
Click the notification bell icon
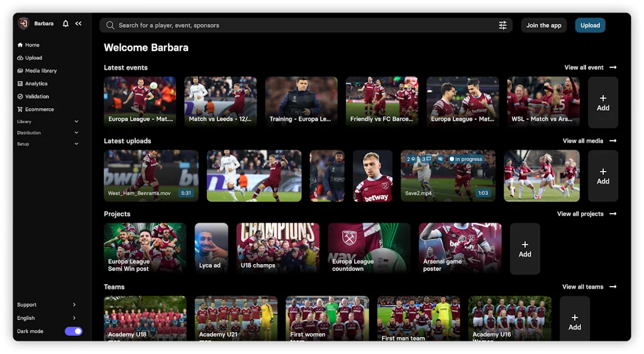point(65,24)
